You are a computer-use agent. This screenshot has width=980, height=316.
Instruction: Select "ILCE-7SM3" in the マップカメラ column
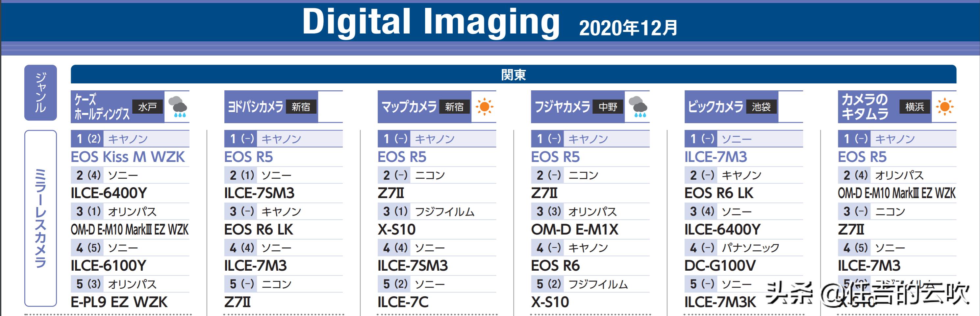[x=413, y=265]
